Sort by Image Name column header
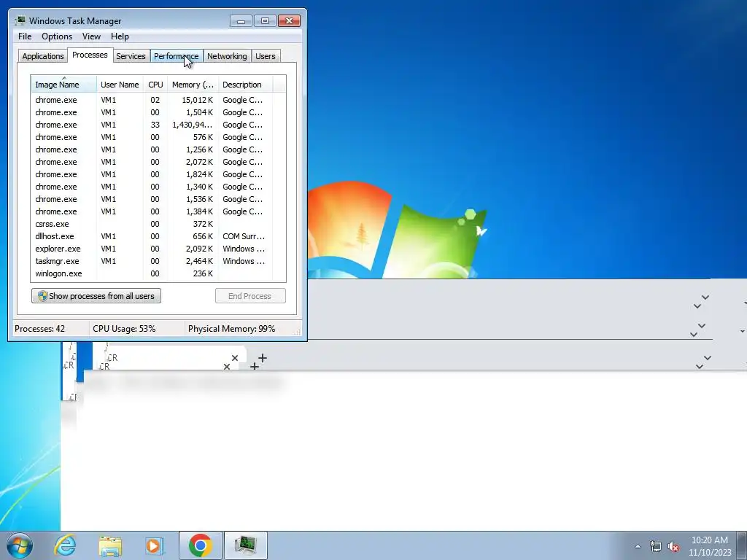This screenshot has width=747, height=560. point(64,85)
